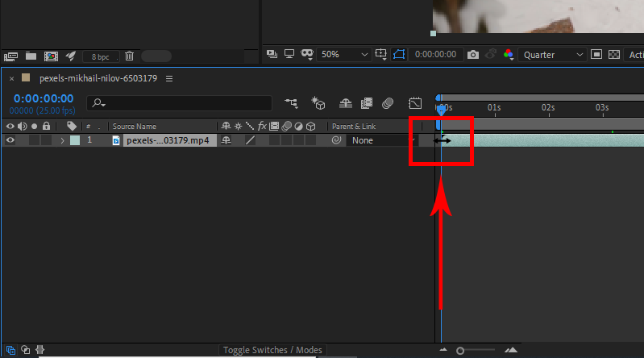
Task: Delete selected project item with trash icon
Action: 129,56
